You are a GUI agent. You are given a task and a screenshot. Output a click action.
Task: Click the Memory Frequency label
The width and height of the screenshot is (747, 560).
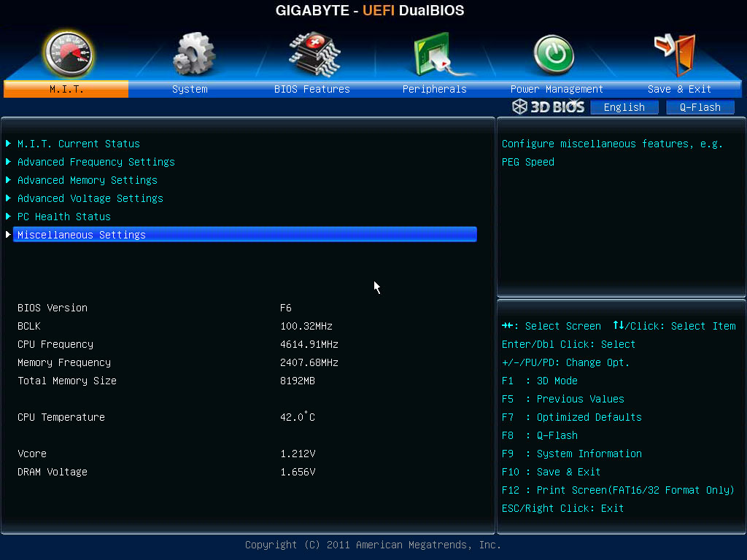64,362
